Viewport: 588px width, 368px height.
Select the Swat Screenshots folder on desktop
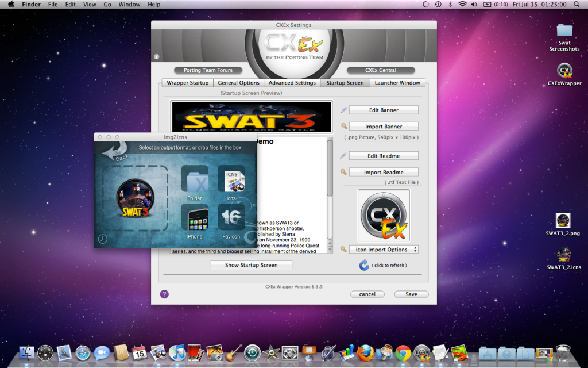564,37
